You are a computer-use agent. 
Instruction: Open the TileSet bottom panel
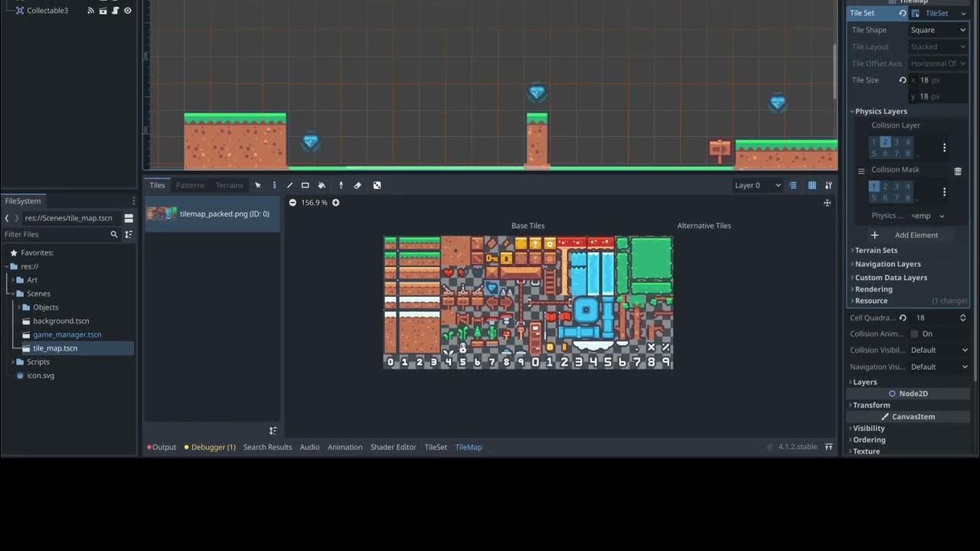(x=436, y=447)
